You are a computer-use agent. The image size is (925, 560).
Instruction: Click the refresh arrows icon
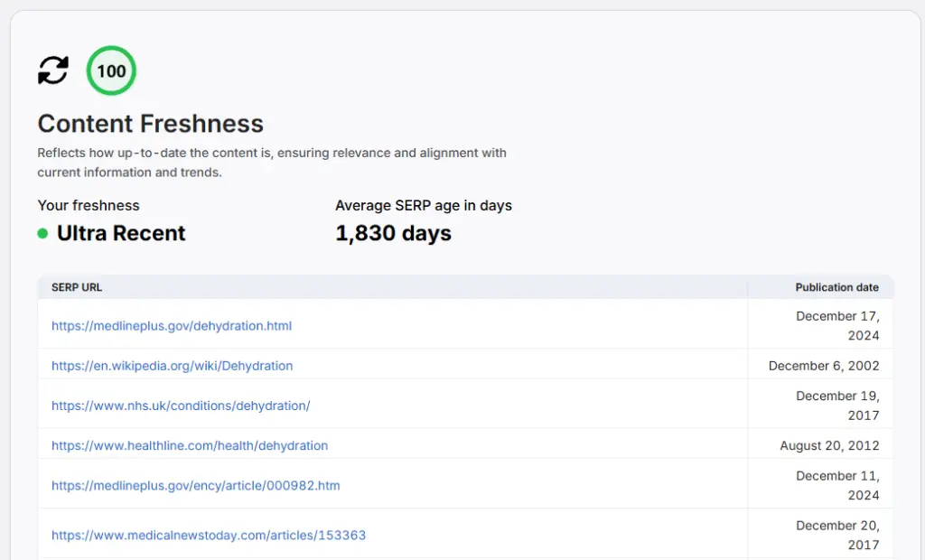[x=53, y=70]
